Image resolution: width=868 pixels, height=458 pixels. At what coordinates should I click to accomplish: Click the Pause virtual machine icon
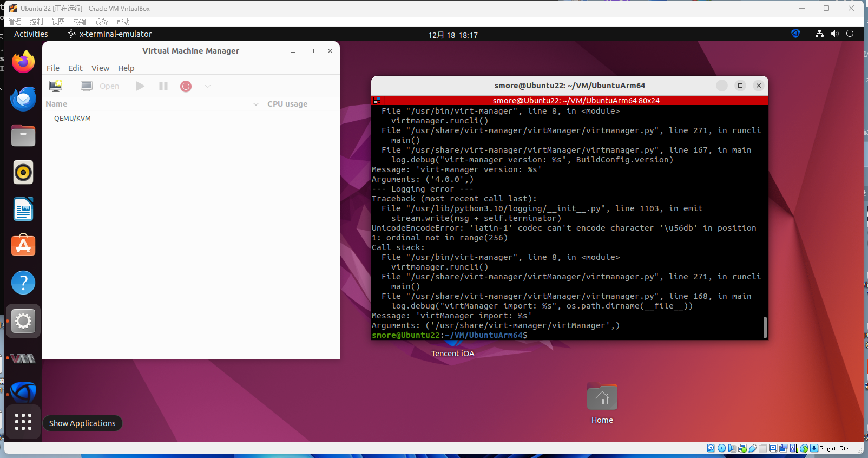(163, 86)
